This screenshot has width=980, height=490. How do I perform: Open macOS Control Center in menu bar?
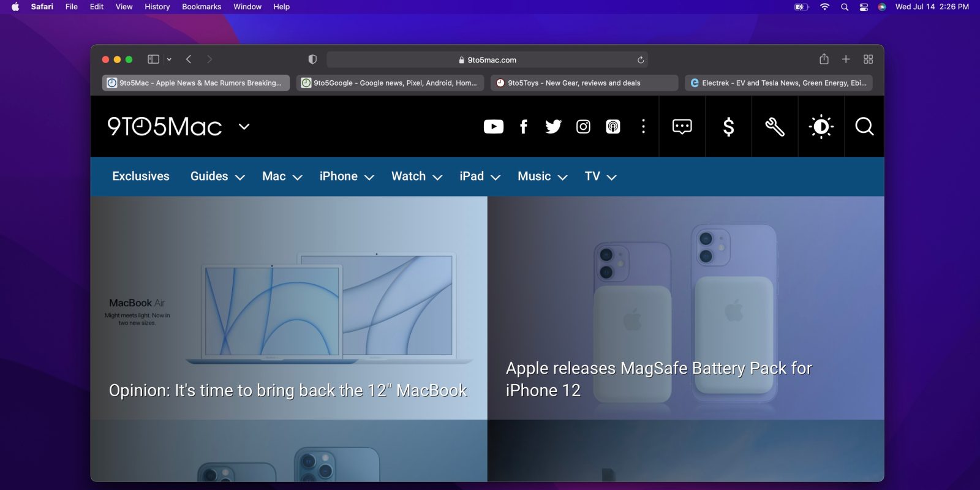(x=864, y=7)
